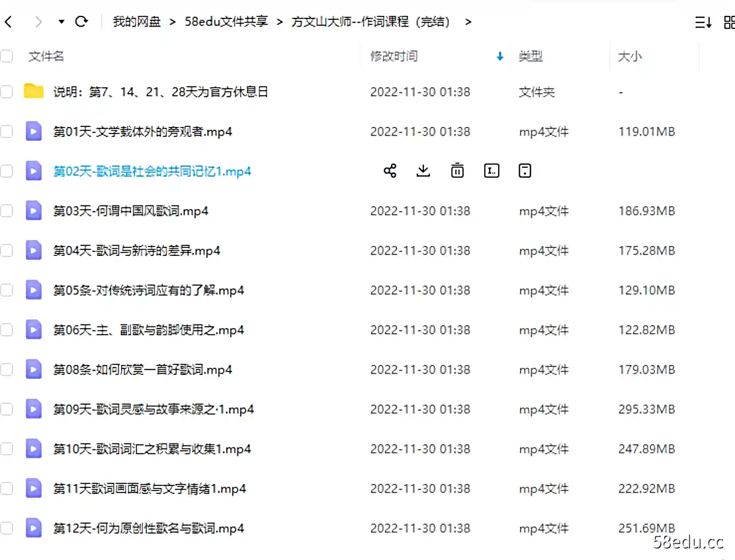Open 第04天-歌词与新诗的差异.mp4

[136, 251]
